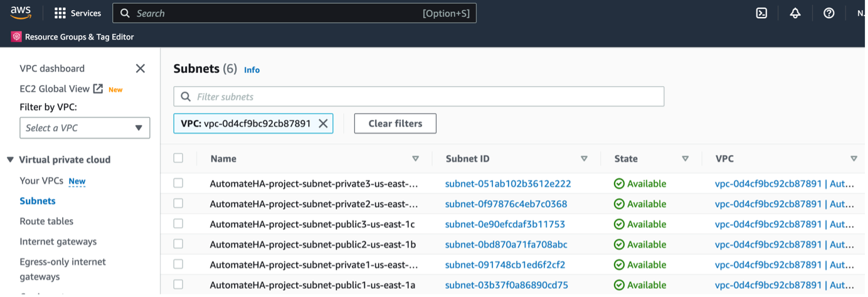Viewport: 868px width, 297px height.
Task: Select all subnets with header checkbox
Action: pos(179,158)
